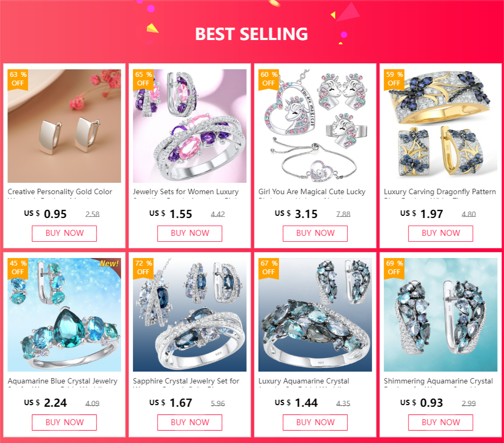504x443 pixels.
Task: Open the purple and pink ring set image
Action: pos(190,126)
